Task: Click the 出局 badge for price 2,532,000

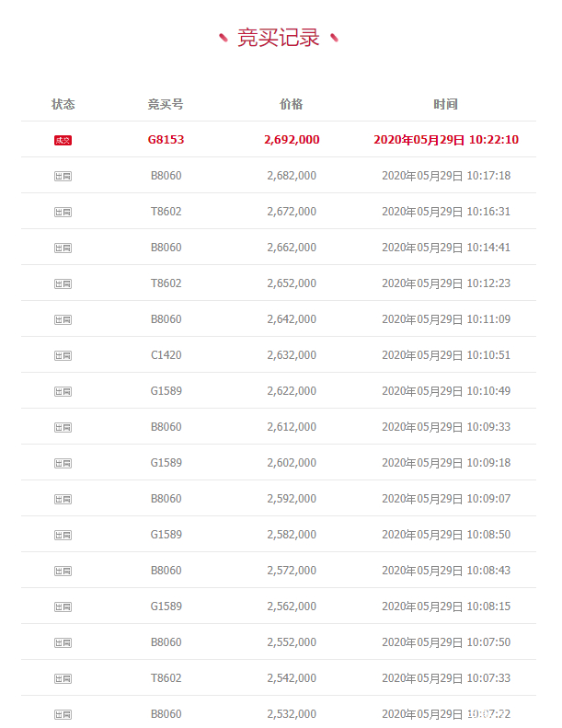Action: click(x=63, y=714)
